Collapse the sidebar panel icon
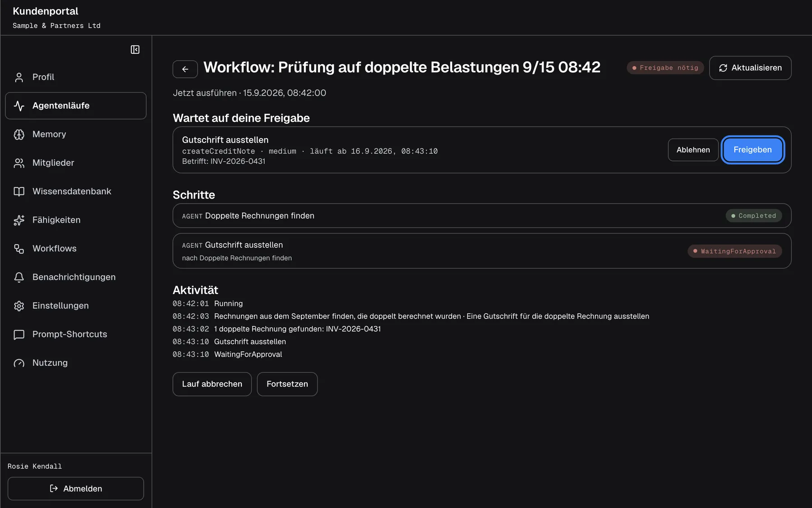This screenshot has height=508, width=812. click(x=135, y=50)
